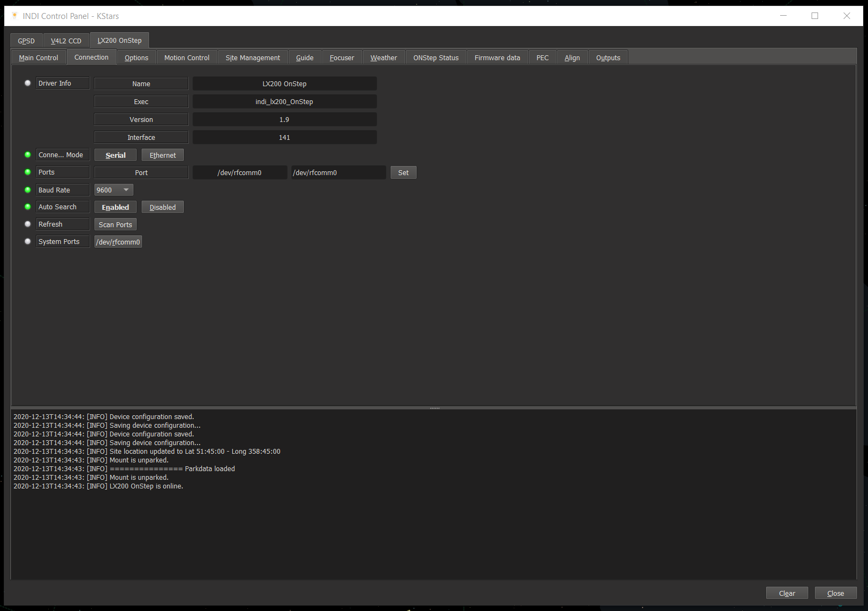
Task: Click the Refresh property label
Action: pos(63,224)
